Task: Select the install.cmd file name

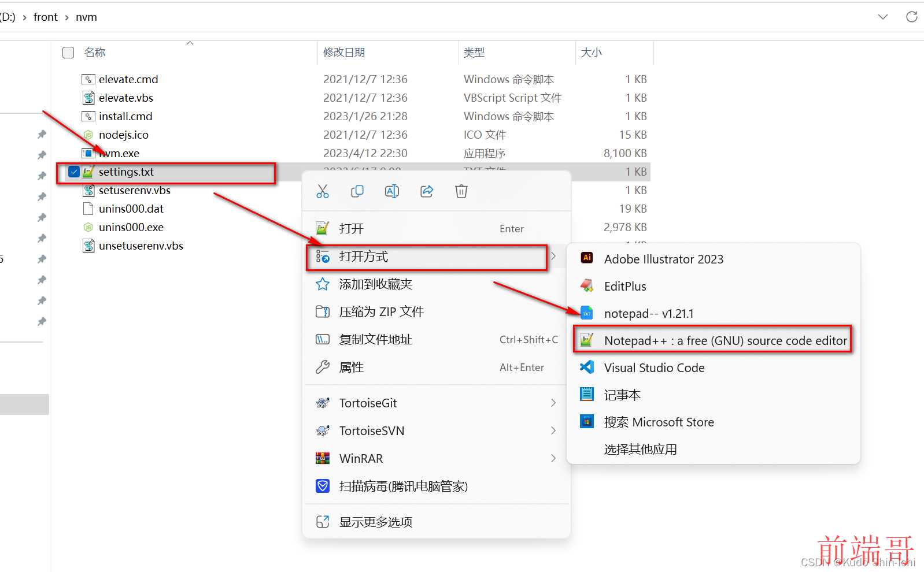Action: [x=125, y=116]
